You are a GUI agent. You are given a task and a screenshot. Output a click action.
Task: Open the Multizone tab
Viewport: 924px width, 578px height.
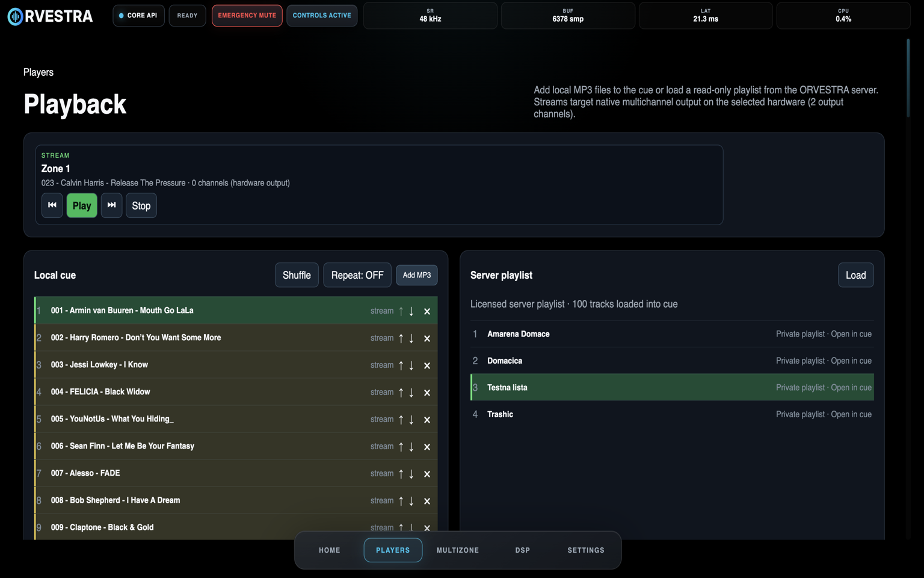[458, 550]
